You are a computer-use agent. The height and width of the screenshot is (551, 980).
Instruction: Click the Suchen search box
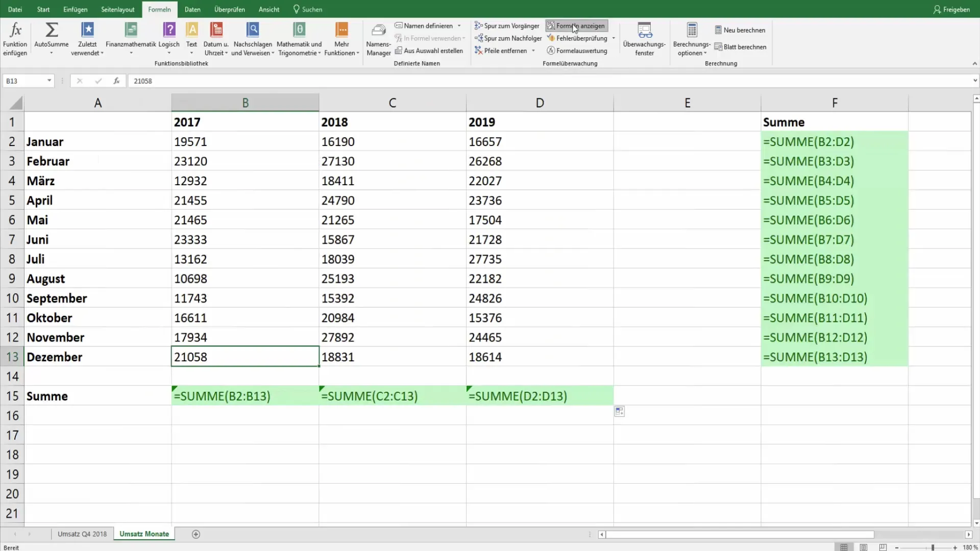click(308, 9)
